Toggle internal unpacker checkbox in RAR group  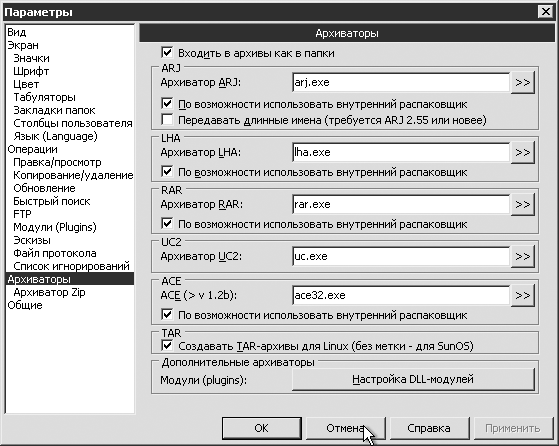coord(167,224)
